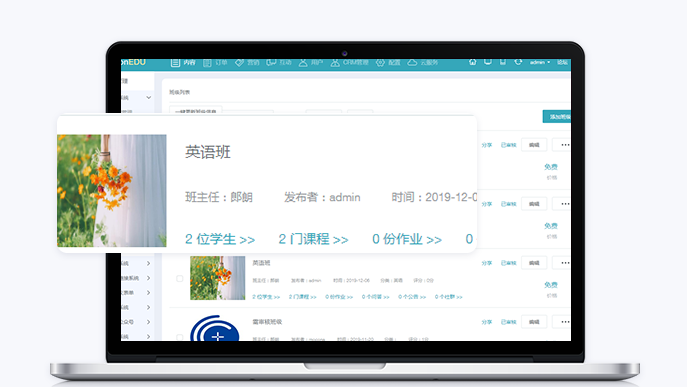Open 0个问答 >> link in 英语班 list row

tap(375, 297)
